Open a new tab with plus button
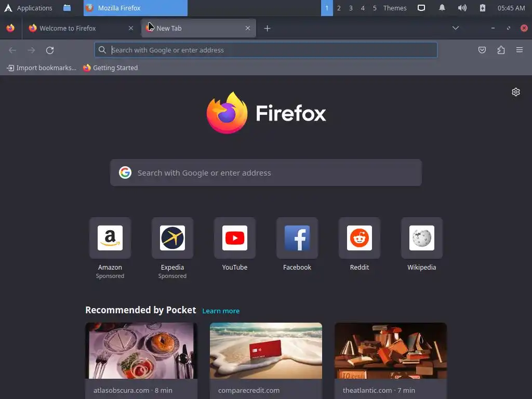Image resolution: width=532 pixels, height=399 pixels. (268, 29)
